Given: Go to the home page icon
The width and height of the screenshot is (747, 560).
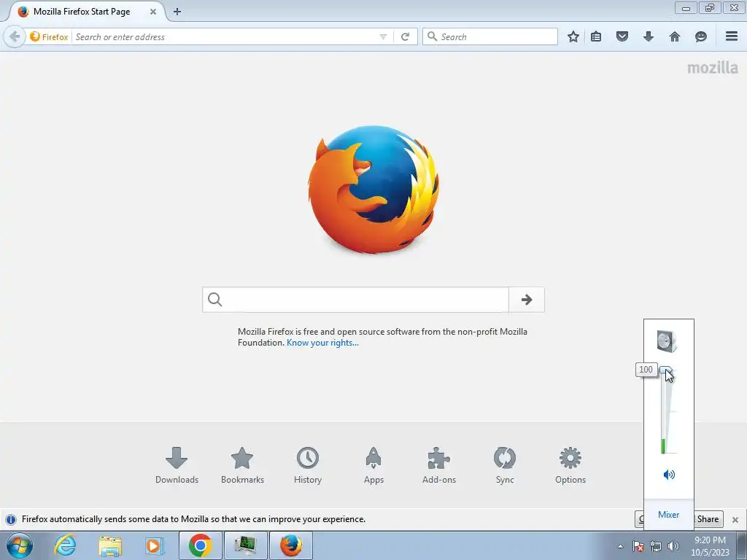Looking at the screenshot, I should coord(675,36).
